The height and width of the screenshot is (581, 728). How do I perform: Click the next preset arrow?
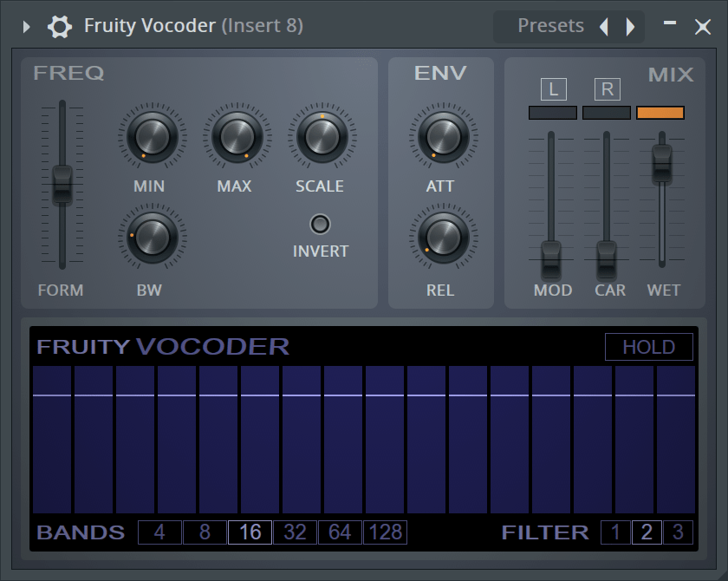630,26
